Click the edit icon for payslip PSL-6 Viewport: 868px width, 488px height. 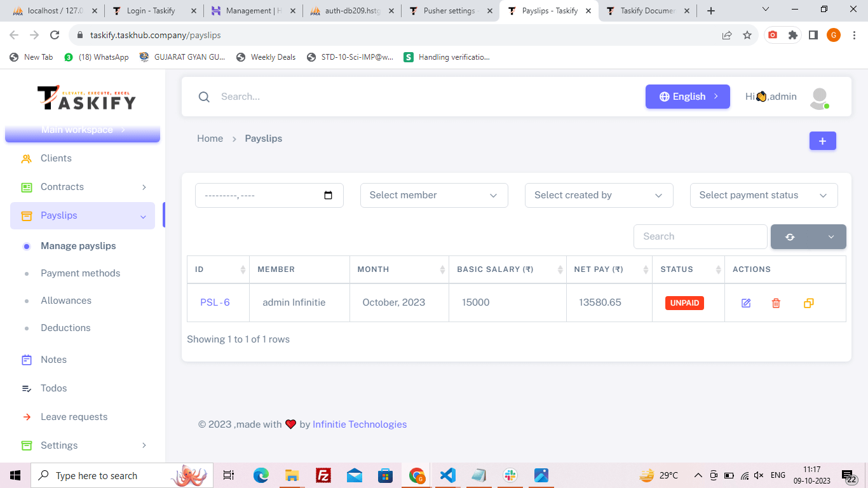coord(746,303)
